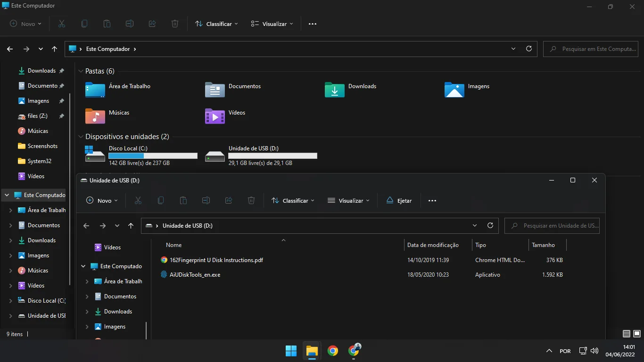Click the Copy icon in the USB (D:) window
The image size is (644, 362).
coord(161,200)
